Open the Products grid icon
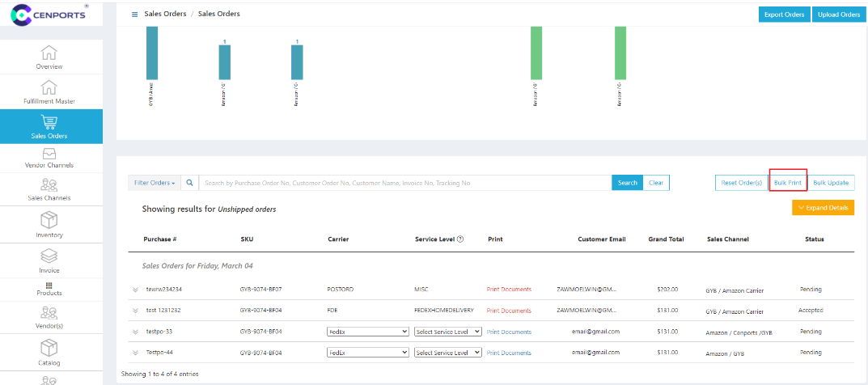This screenshot has height=385, width=868. coord(49,286)
